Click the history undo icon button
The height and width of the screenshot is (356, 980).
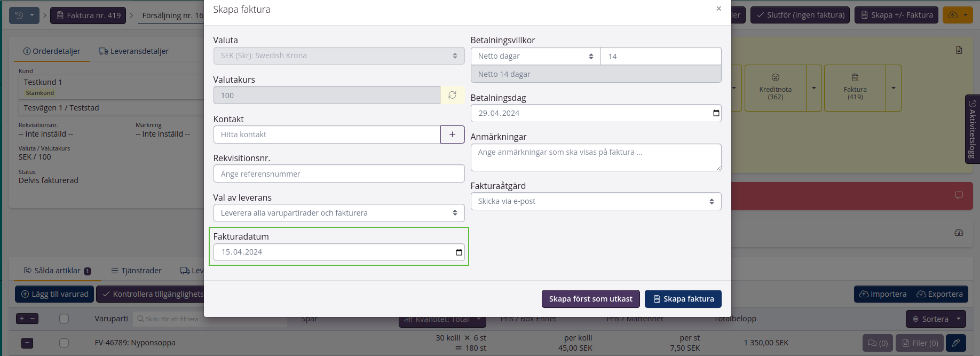pos(19,15)
